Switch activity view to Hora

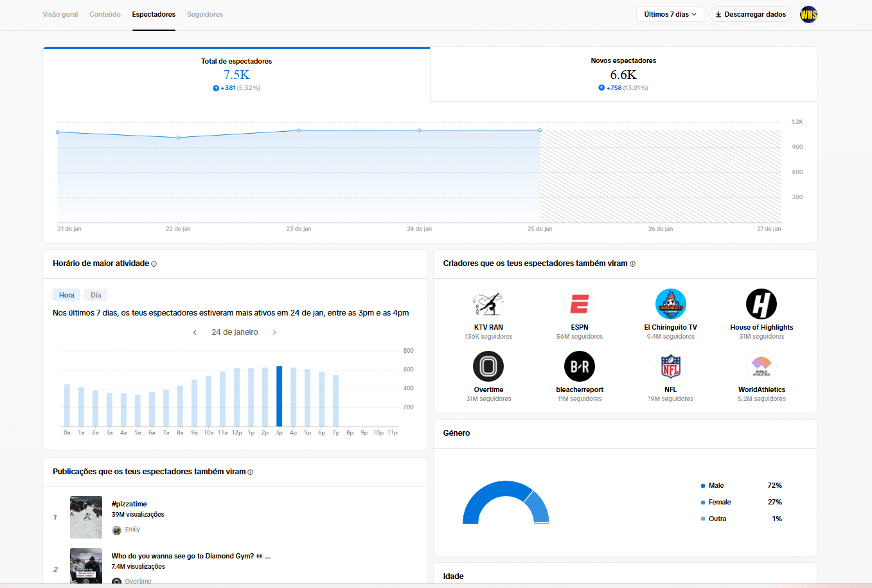coord(67,295)
